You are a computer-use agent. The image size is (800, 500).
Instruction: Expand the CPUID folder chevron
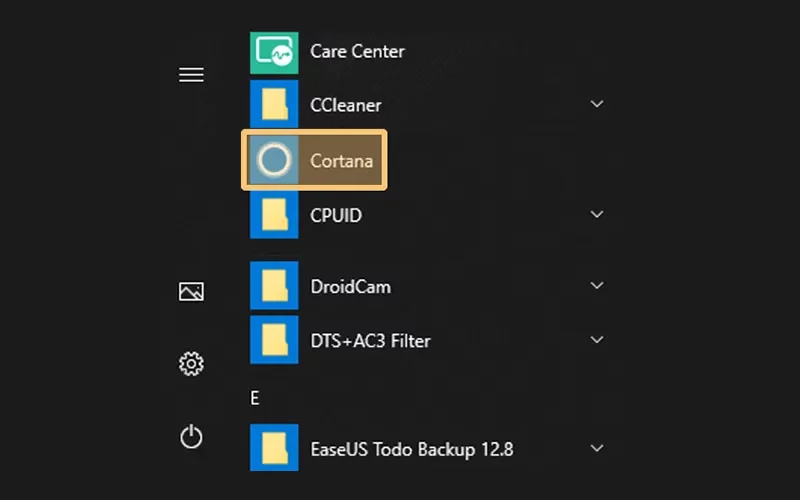[x=597, y=214]
